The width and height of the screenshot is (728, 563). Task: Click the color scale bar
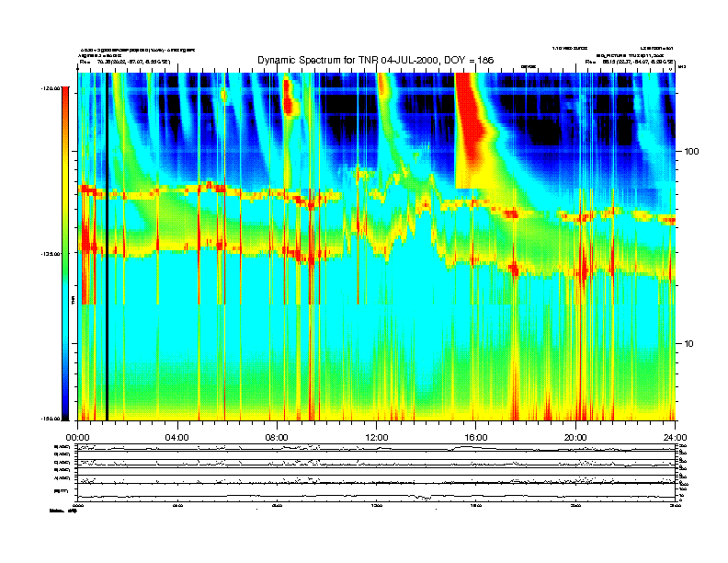coord(65,253)
